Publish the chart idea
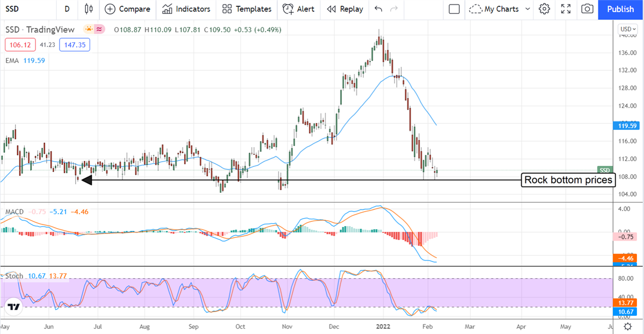This screenshot has height=334, width=644. [x=620, y=9]
